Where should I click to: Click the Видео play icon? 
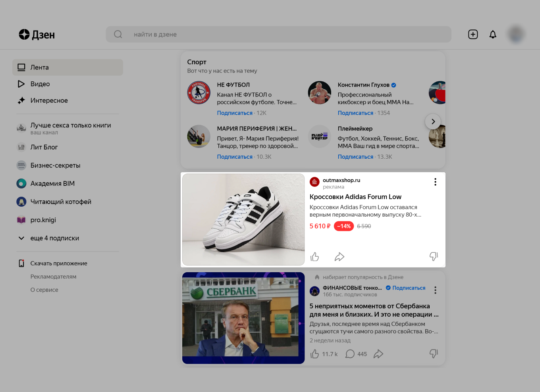point(21,84)
